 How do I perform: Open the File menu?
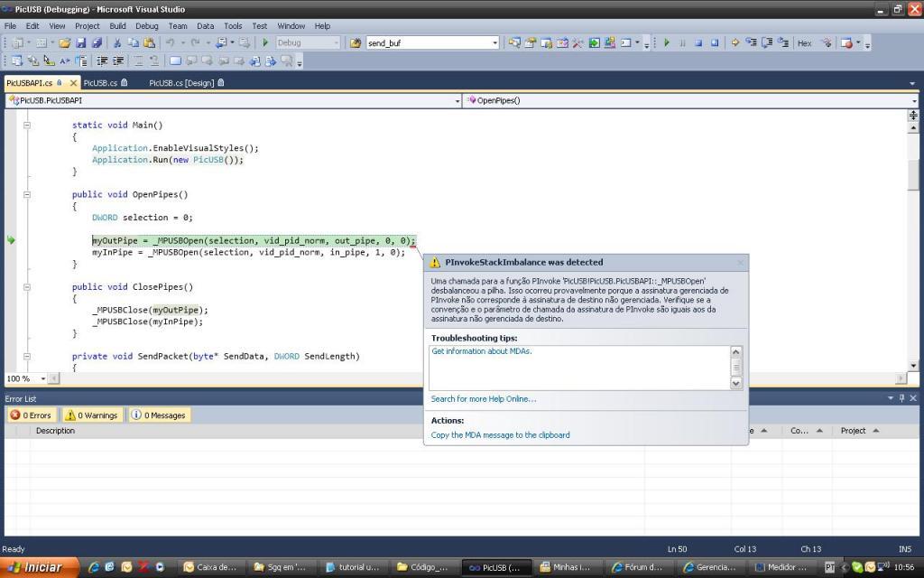(x=11, y=26)
